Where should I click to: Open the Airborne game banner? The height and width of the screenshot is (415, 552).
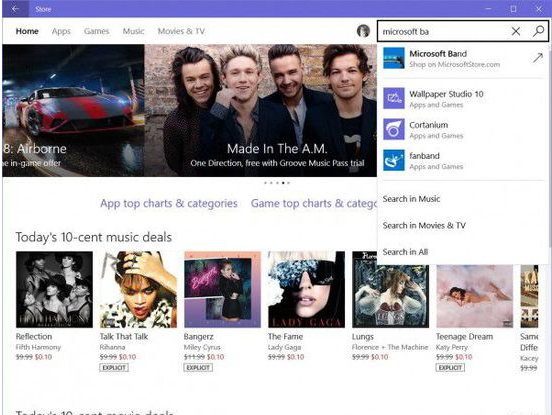point(73,110)
